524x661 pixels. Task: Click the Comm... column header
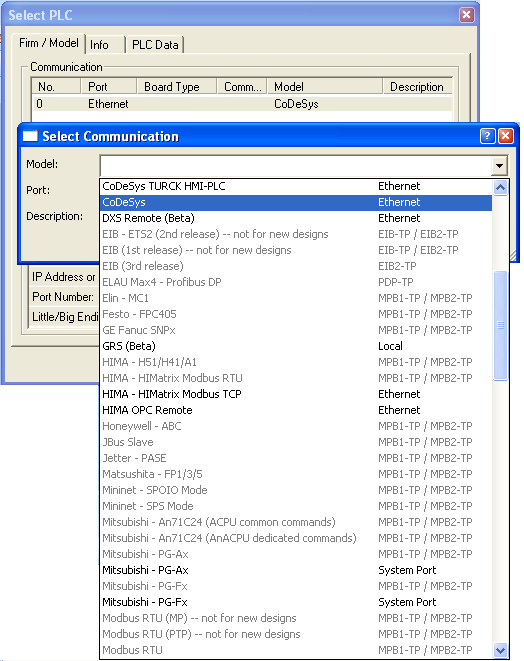click(x=242, y=86)
